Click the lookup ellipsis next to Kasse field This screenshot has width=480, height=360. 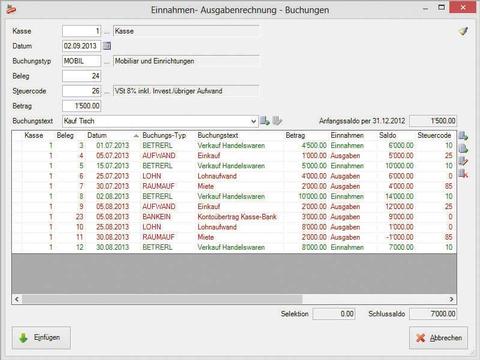click(107, 32)
